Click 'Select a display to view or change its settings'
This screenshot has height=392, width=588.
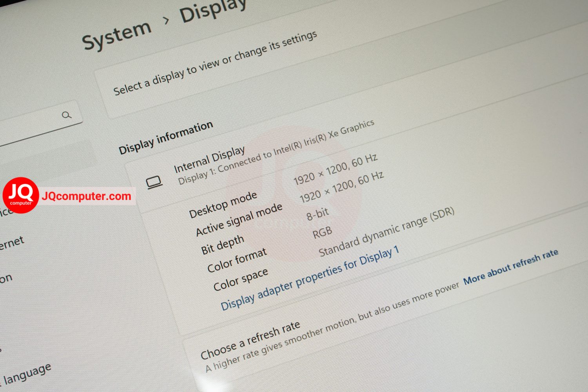(215, 63)
